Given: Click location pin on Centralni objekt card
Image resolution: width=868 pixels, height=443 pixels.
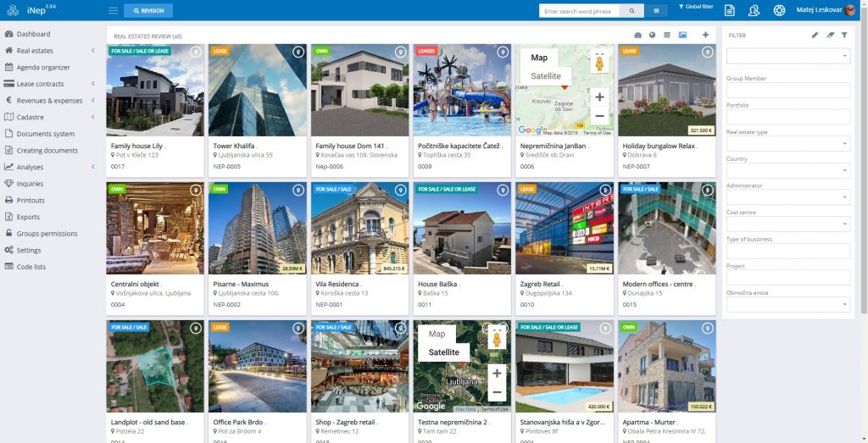Looking at the screenshot, I should (x=196, y=191).
